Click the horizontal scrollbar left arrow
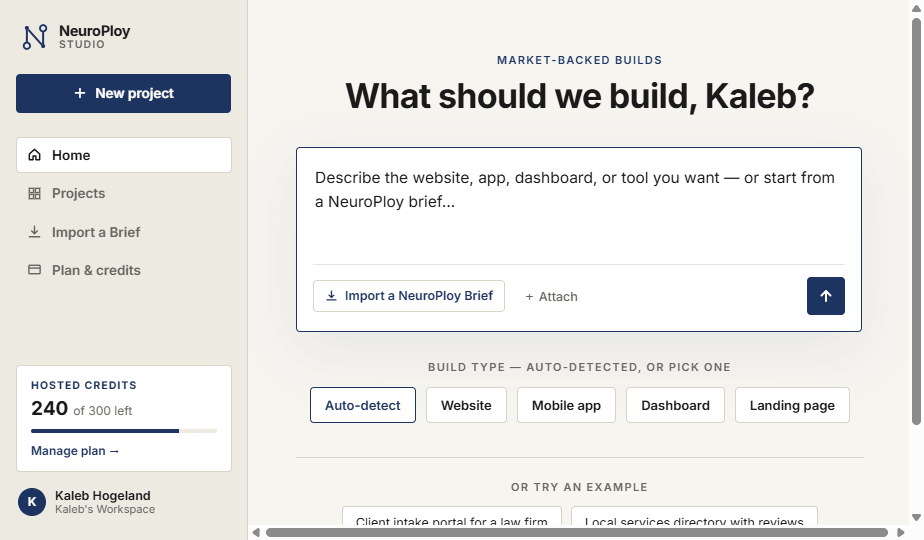The width and height of the screenshot is (924, 540). click(x=256, y=532)
